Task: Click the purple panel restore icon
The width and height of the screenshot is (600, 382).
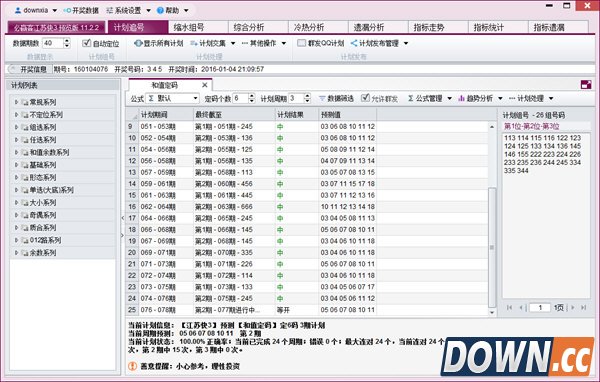Action: tap(586, 85)
